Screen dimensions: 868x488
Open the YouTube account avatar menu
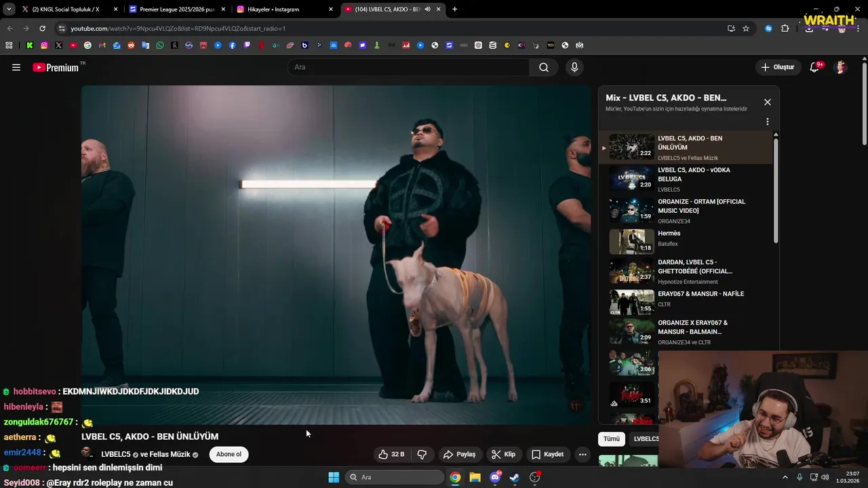click(x=841, y=67)
